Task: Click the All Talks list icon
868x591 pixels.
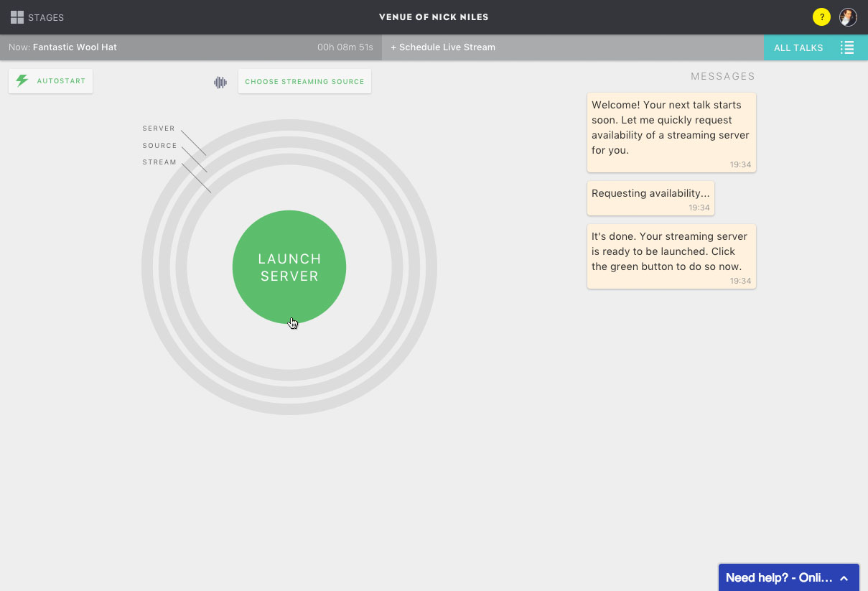Action: click(847, 47)
